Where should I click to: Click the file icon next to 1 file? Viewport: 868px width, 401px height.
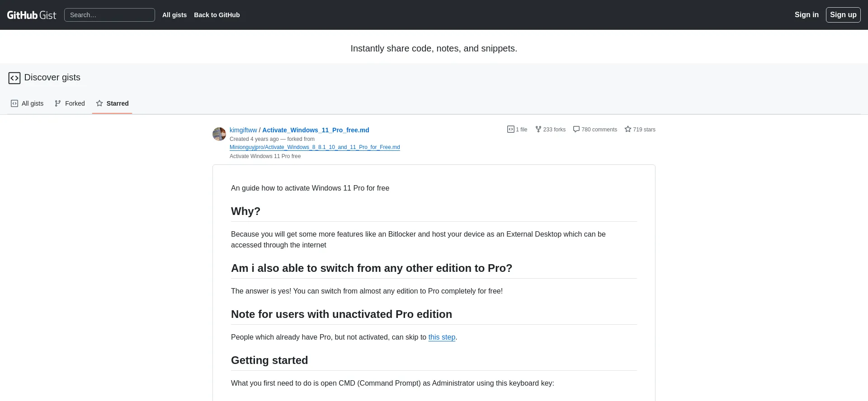pyautogui.click(x=511, y=129)
